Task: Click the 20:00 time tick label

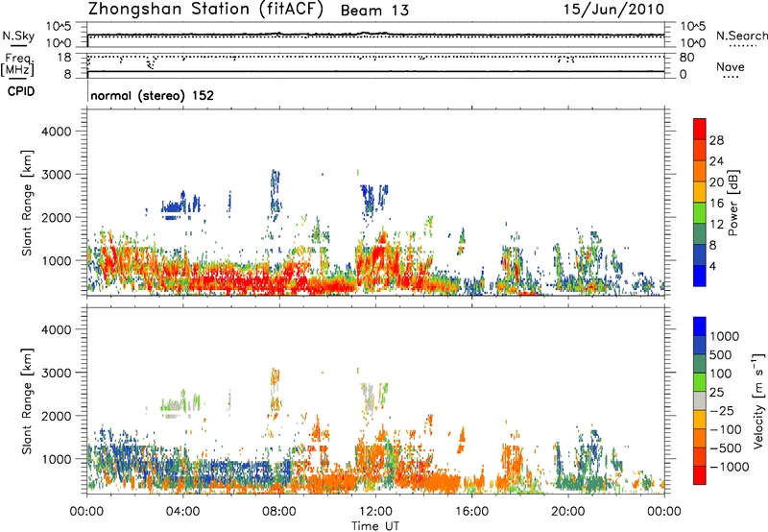Action: tap(568, 512)
